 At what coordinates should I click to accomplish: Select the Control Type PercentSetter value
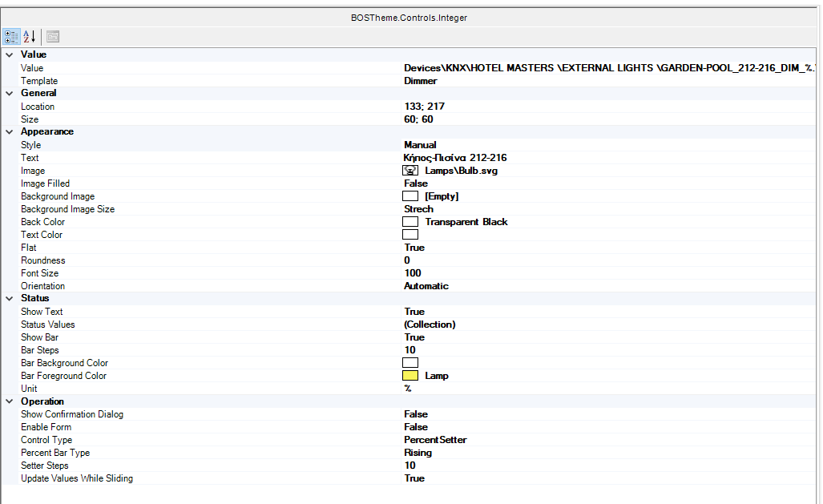[x=435, y=440]
